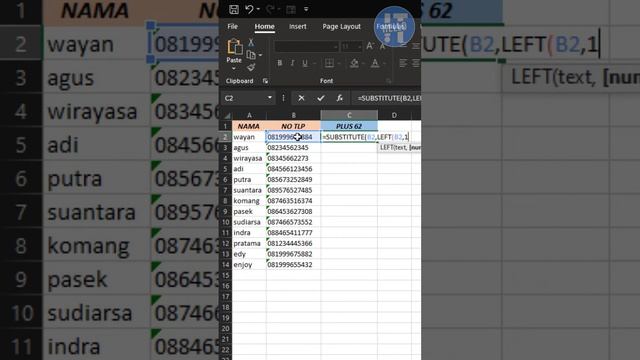The image size is (640, 360).
Task: Toggle Bold formatting
Action: click(x=280, y=63)
